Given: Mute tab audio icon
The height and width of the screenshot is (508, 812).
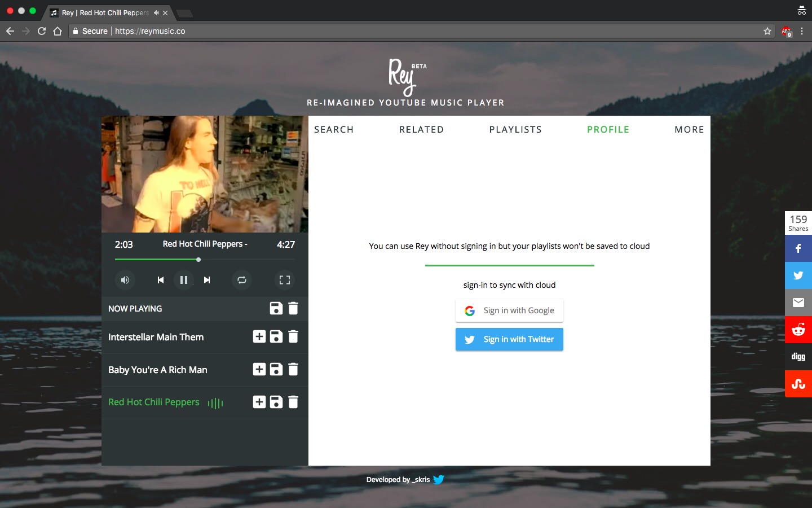Looking at the screenshot, I should tap(156, 12).
